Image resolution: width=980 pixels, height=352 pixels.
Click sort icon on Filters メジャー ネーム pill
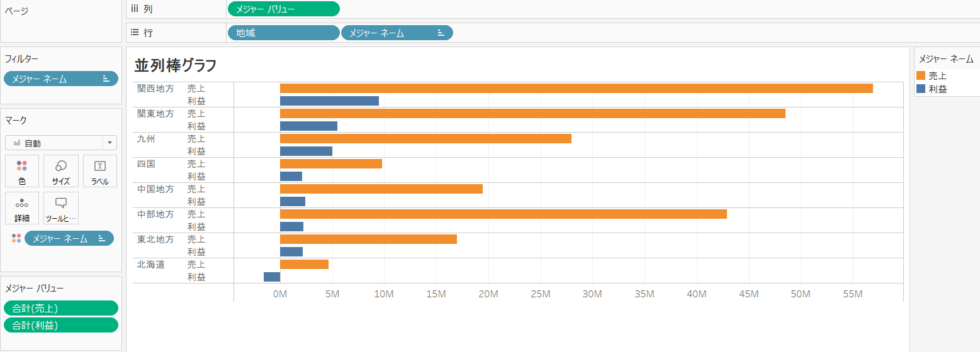pos(106,79)
